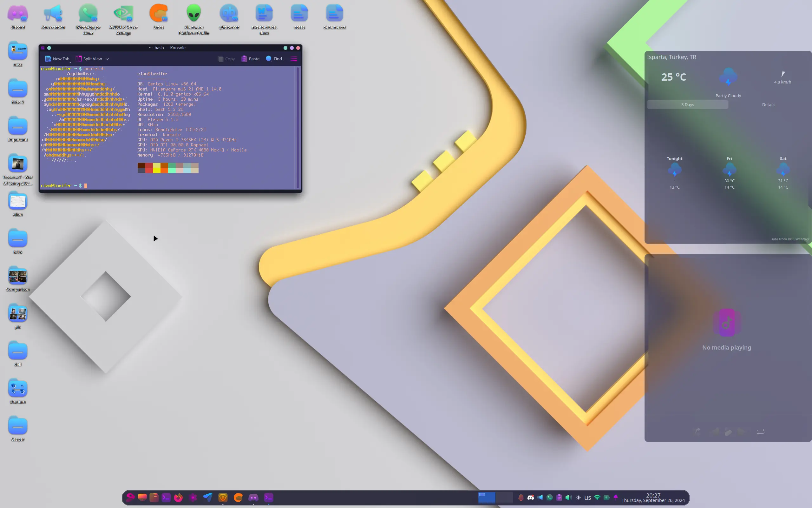The width and height of the screenshot is (812, 508).
Task: Click Split View in Konsole toolbar
Action: [x=89, y=59]
